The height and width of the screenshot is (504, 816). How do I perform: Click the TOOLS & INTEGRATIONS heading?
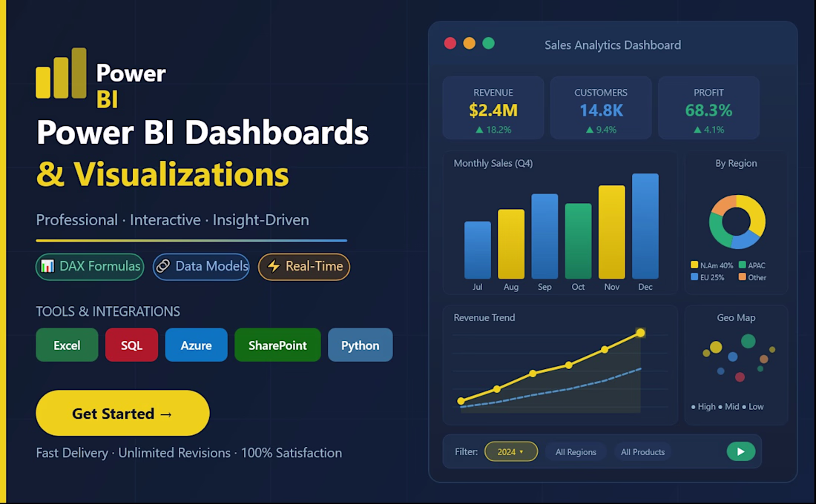(x=108, y=311)
